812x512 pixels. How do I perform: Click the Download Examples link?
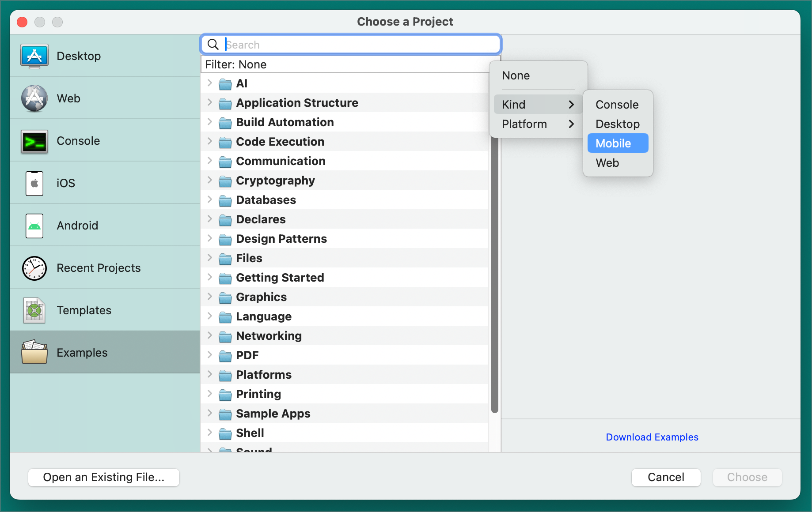tap(652, 437)
